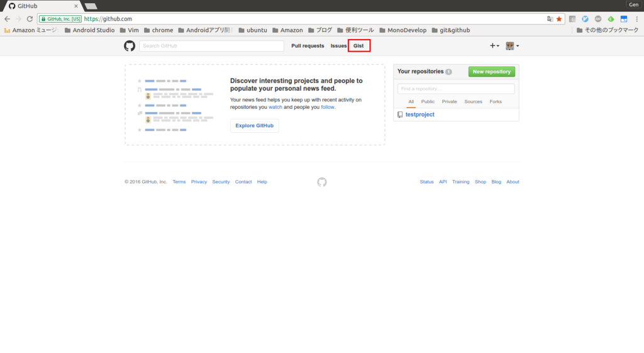The width and height of the screenshot is (644, 353).
Task: Open Shop footer link
Action: pos(480,182)
